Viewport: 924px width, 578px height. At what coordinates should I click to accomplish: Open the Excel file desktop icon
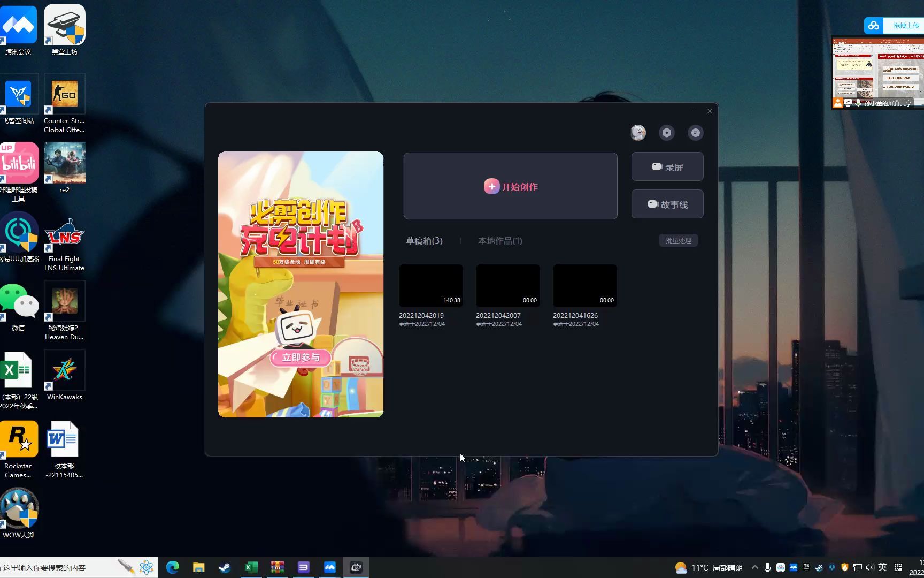tap(19, 381)
